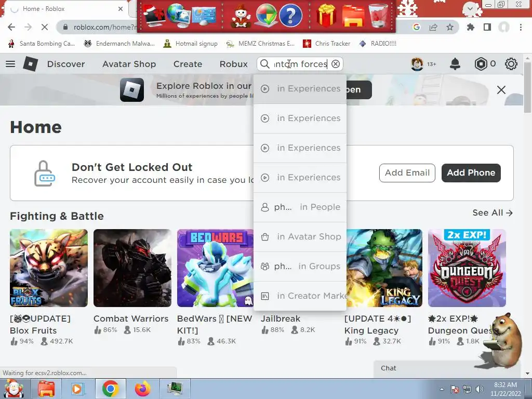Open Chris Tracker bookmark
Screen dimensions: 532x399
(x=326, y=44)
